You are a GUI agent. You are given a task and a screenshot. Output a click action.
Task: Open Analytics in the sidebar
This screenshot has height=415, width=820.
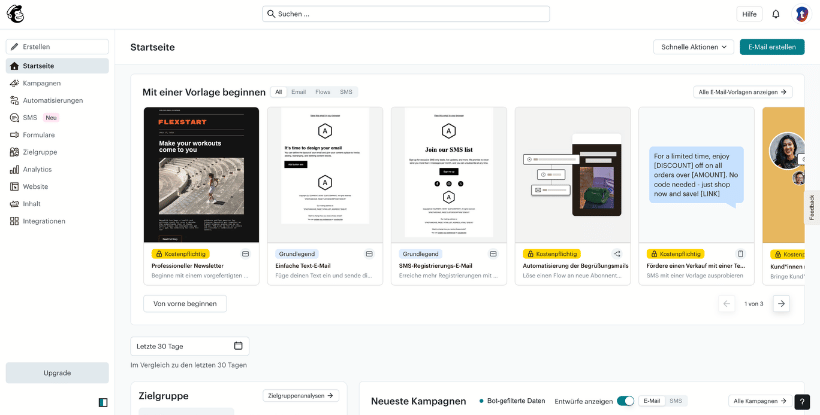58,169
